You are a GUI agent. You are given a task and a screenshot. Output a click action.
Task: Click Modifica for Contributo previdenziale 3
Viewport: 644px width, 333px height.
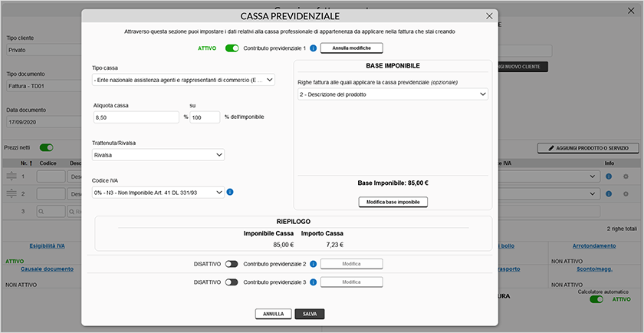[x=352, y=282]
